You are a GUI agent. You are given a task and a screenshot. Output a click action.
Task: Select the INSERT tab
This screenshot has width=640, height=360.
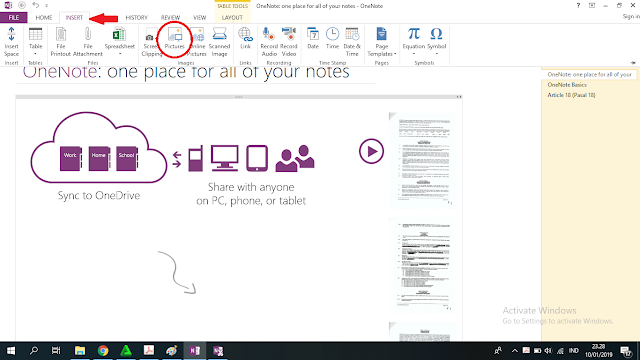pyautogui.click(x=74, y=18)
